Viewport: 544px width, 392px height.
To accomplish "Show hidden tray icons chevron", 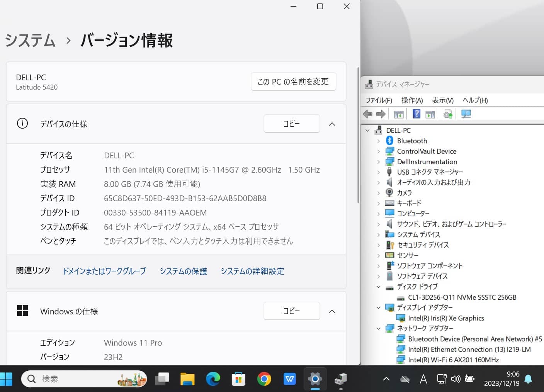I will coord(386,379).
